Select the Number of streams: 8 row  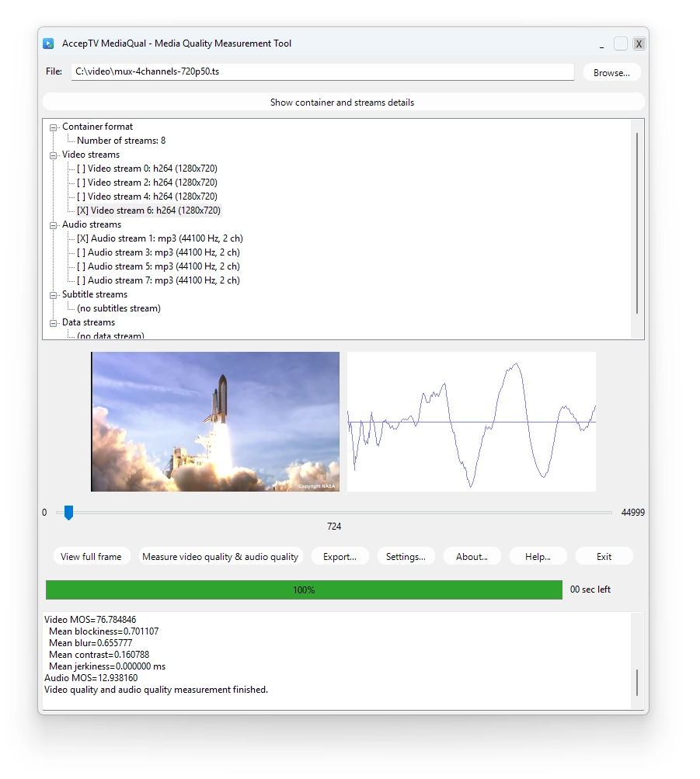point(121,141)
